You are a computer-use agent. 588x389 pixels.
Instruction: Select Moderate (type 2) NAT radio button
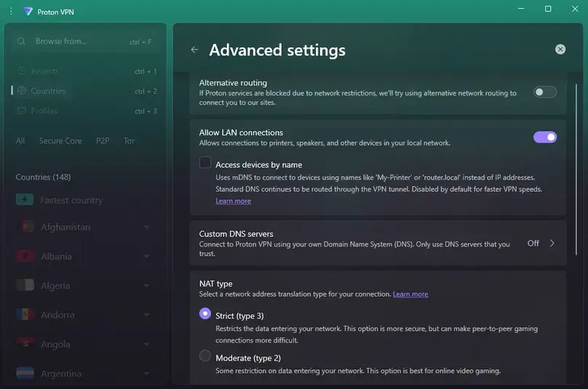click(205, 356)
